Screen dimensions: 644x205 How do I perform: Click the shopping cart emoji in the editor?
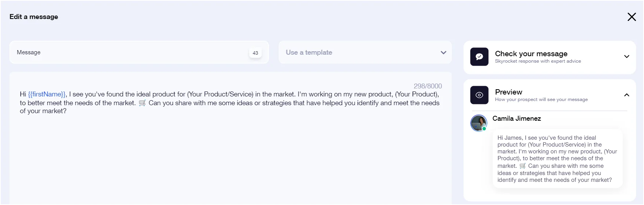[142, 103]
